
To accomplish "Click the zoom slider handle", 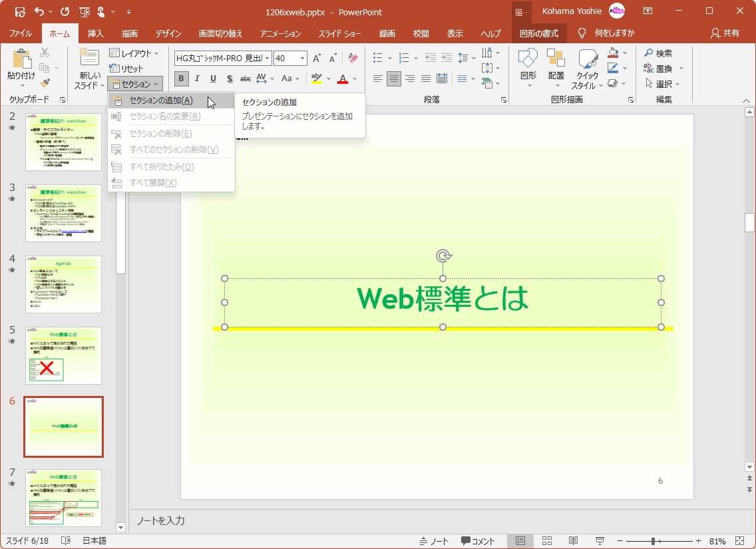I will pyautogui.click(x=653, y=541).
